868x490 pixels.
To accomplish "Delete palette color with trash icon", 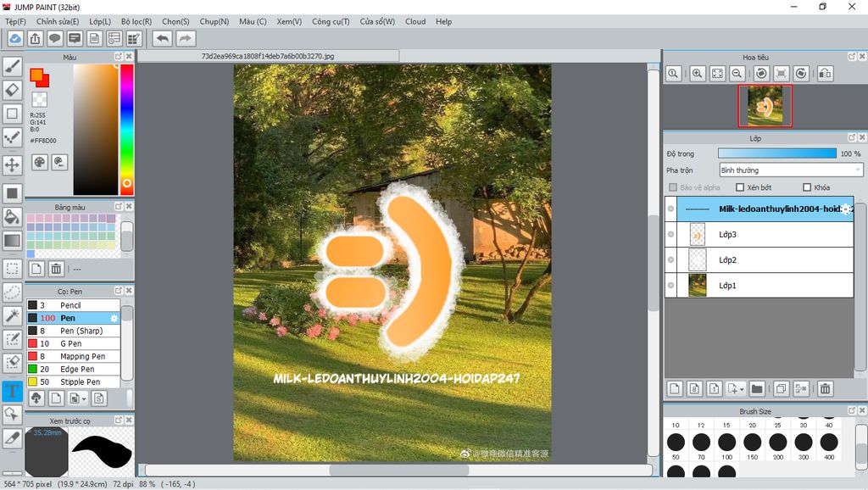I will pyautogui.click(x=56, y=269).
